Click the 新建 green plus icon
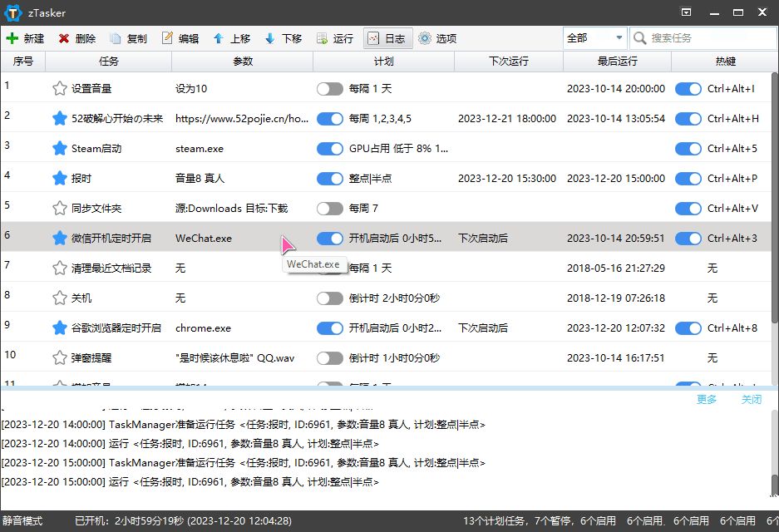Image resolution: width=779 pixels, height=532 pixels. click(12, 38)
